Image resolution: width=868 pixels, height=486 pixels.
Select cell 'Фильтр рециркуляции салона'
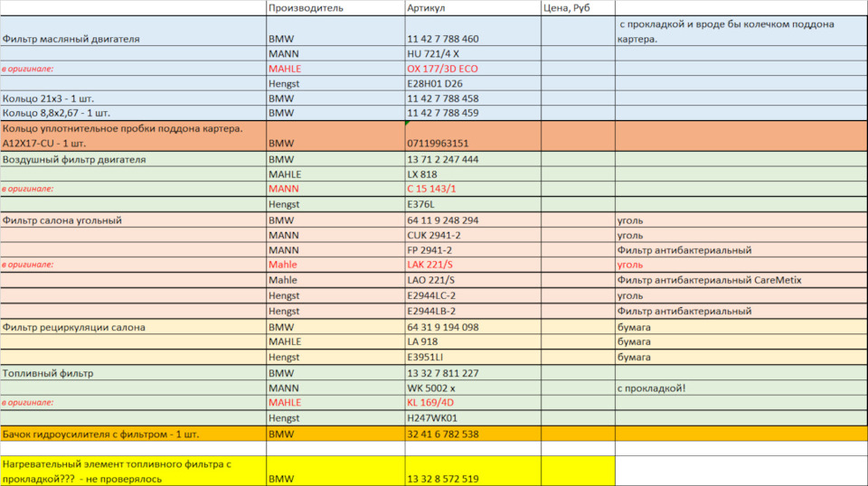[134, 327]
